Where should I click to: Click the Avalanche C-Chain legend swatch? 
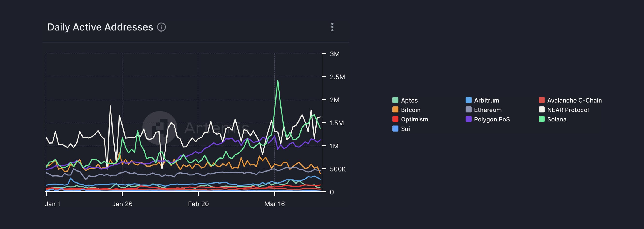[542, 100]
